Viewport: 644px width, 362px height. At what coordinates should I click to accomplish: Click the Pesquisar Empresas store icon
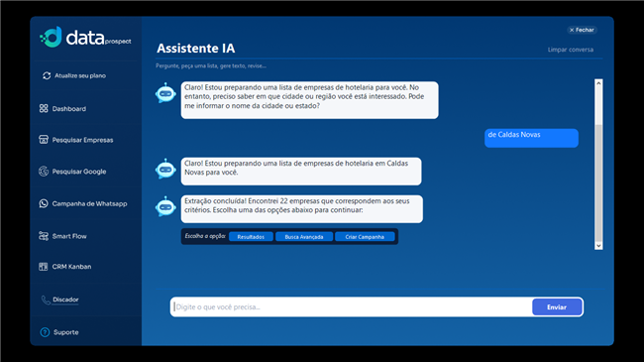pos(44,140)
